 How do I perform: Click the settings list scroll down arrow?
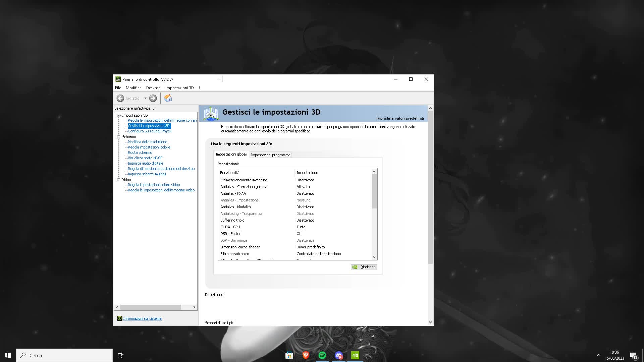[x=374, y=257]
